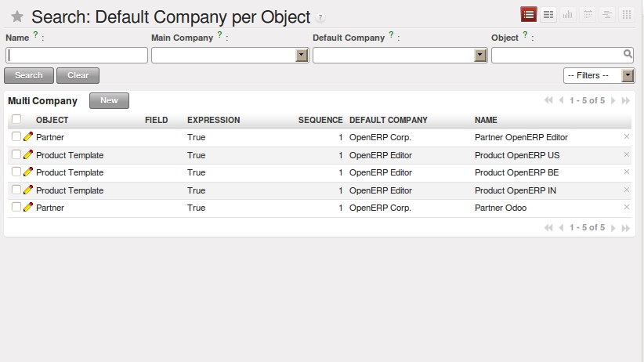Click the star shortcut icon beside title

16,17
